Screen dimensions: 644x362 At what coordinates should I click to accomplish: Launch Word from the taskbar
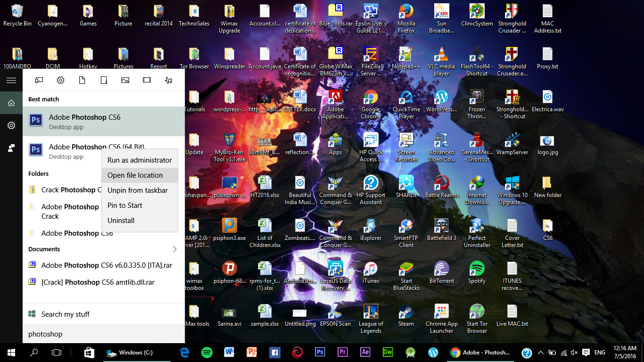[229, 353]
